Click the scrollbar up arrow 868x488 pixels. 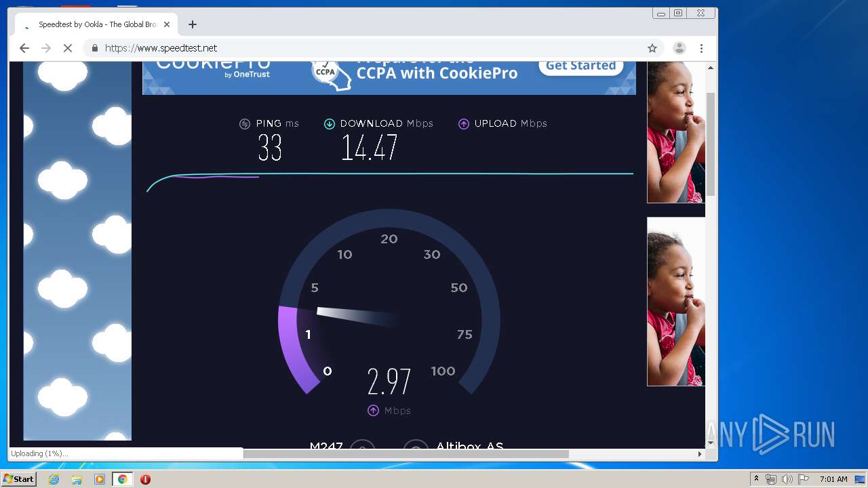click(711, 68)
